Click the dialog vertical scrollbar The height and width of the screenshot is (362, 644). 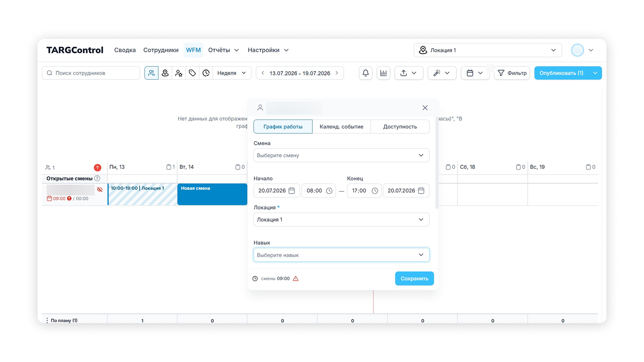[437, 163]
